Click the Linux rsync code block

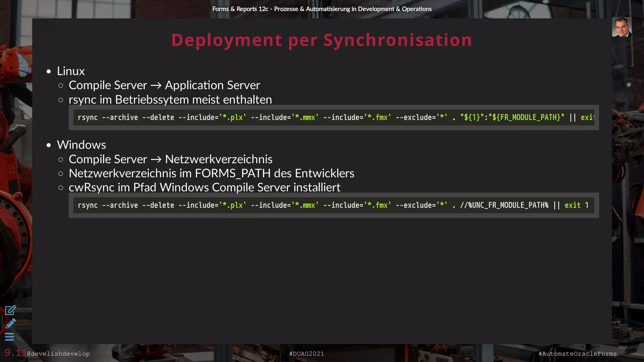(334, 118)
